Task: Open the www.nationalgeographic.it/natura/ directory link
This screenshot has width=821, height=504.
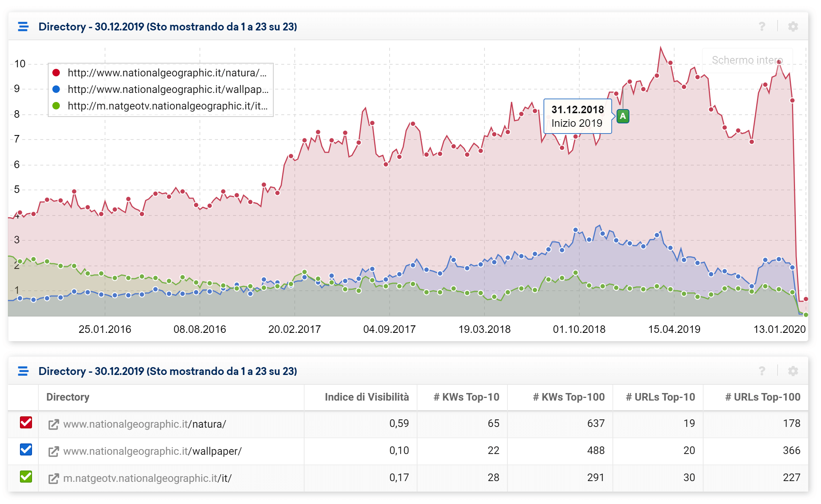Action: click(145, 424)
